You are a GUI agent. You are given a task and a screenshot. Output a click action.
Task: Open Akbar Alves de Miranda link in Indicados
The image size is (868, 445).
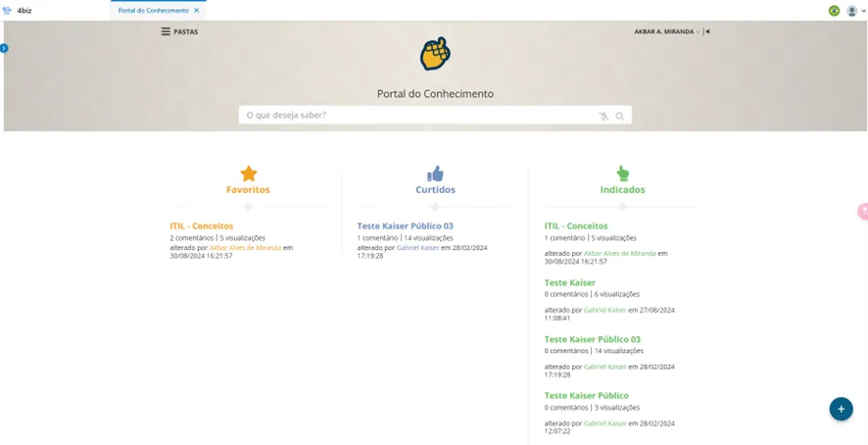point(620,253)
